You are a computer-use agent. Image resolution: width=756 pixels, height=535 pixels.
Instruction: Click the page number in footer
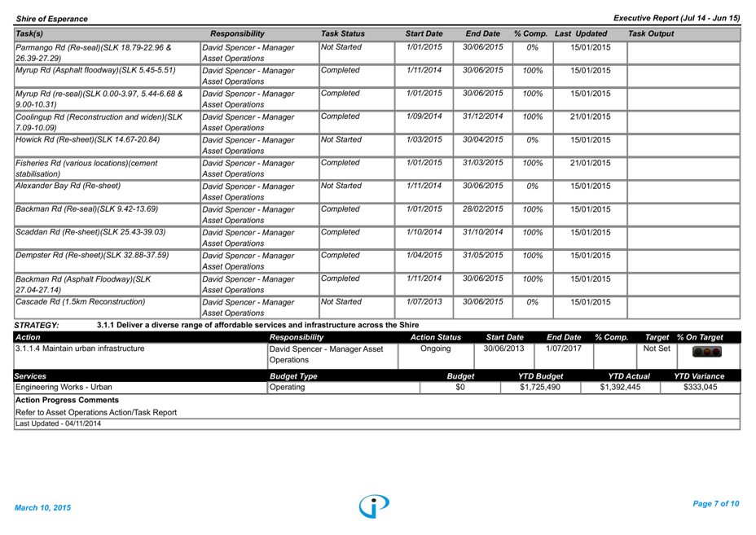click(x=714, y=504)
